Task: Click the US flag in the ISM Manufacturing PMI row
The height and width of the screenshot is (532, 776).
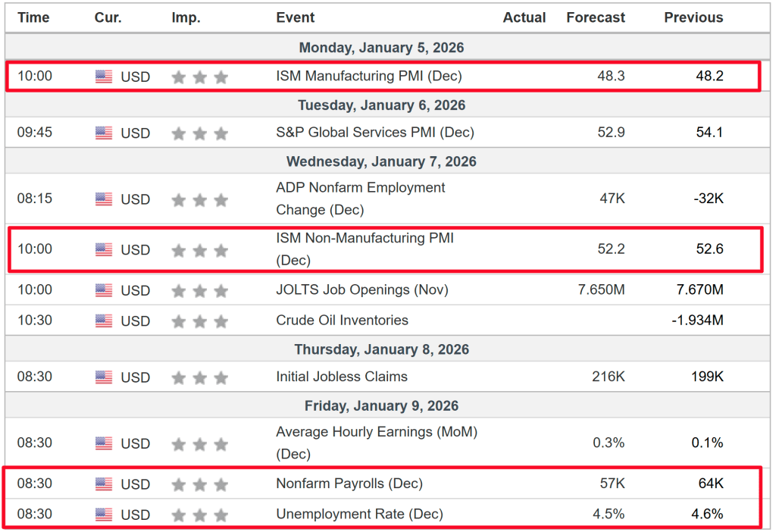Action: tap(104, 77)
